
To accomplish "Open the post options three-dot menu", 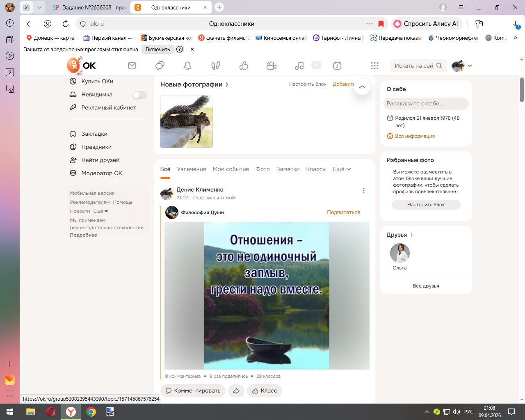I will click(x=364, y=191).
